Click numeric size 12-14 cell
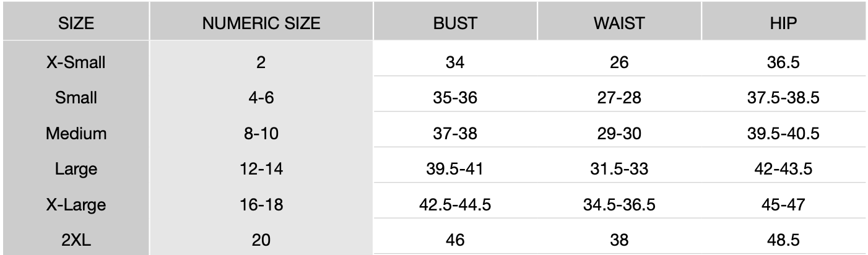 point(261,168)
